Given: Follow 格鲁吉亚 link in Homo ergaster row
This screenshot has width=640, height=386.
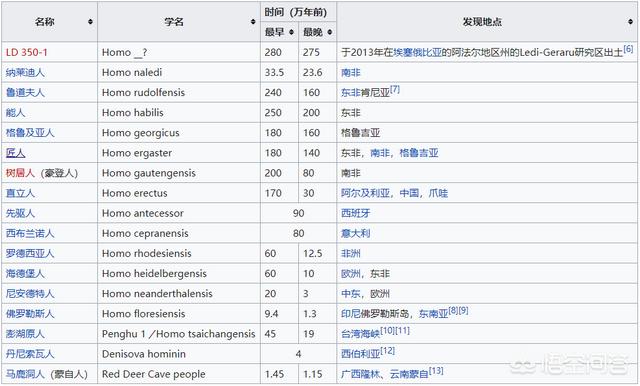Looking at the screenshot, I should pos(419,153).
